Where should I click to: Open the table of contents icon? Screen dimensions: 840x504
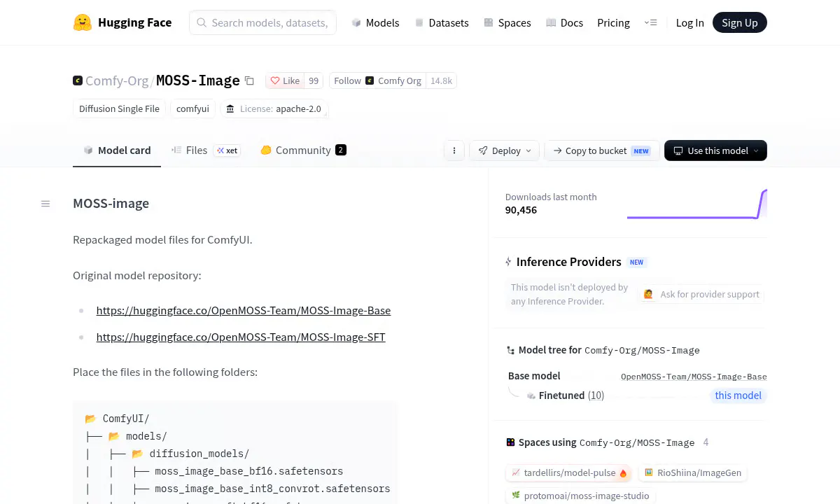click(45, 204)
